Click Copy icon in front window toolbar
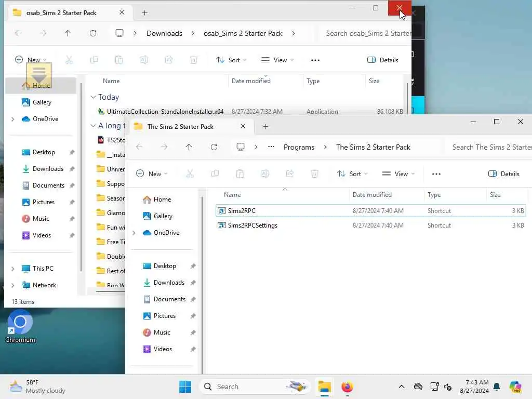Screen dimensions: 532x399 coord(215,174)
